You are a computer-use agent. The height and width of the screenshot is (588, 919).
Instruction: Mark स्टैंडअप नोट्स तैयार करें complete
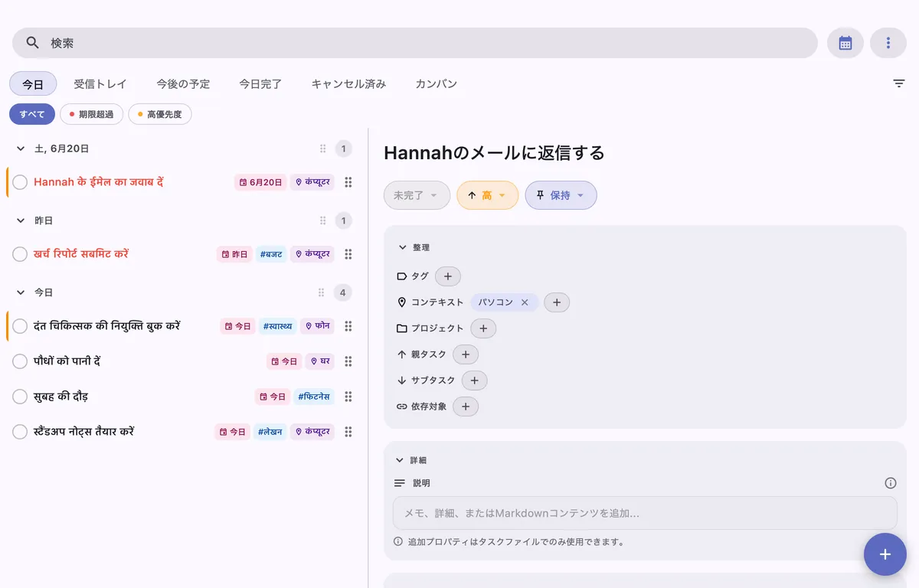click(x=20, y=432)
